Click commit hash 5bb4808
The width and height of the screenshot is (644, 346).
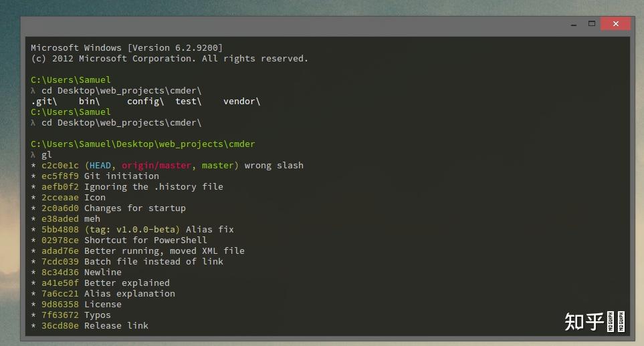[x=60, y=229]
